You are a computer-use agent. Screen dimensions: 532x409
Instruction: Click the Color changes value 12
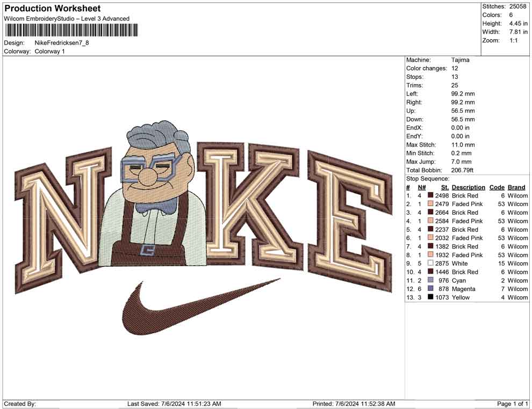point(455,69)
